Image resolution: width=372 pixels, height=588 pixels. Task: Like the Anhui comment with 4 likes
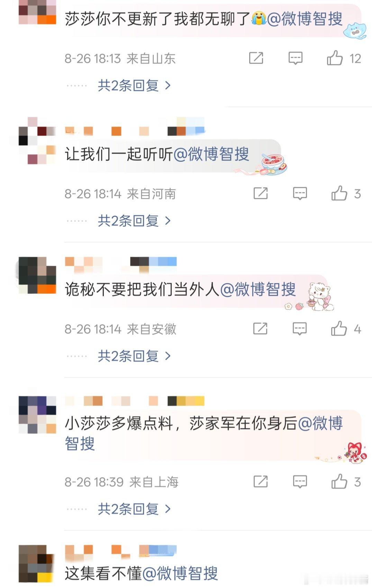point(339,329)
